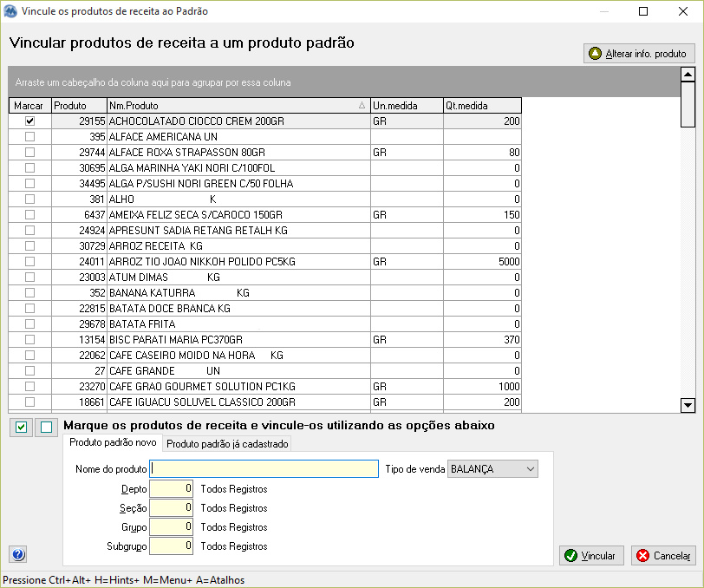Tick ALHO K row checkbox
The width and height of the screenshot is (704, 588).
[29, 199]
